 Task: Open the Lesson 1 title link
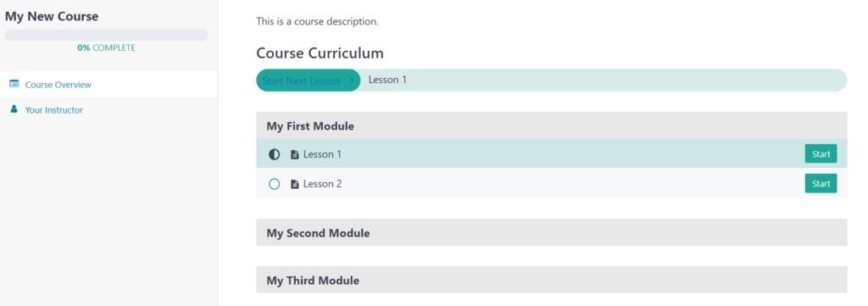pyautogui.click(x=322, y=154)
